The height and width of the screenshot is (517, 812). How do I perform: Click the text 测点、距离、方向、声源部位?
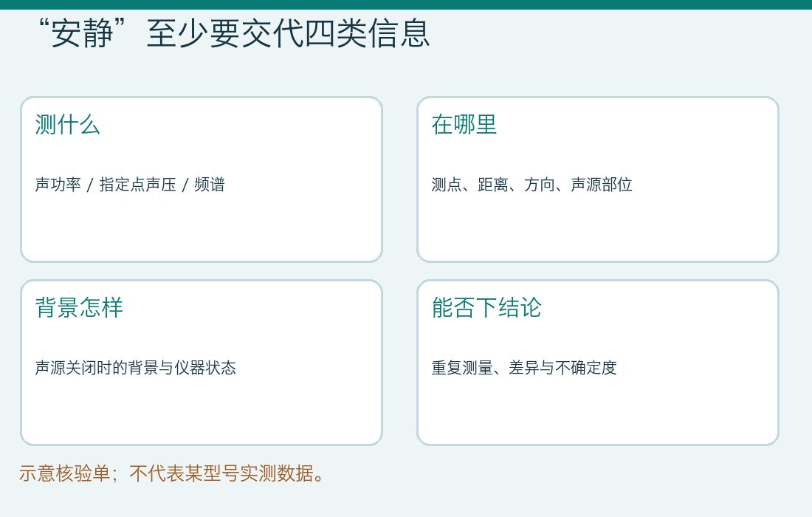pyautogui.click(x=531, y=185)
